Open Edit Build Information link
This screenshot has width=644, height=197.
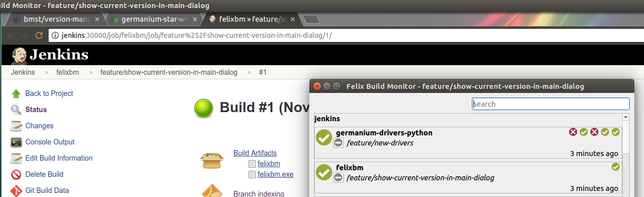[59, 158]
